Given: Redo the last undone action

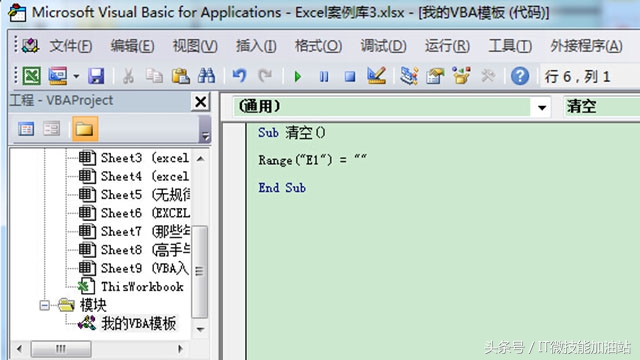Looking at the screenshot, I should pos(265,76).
